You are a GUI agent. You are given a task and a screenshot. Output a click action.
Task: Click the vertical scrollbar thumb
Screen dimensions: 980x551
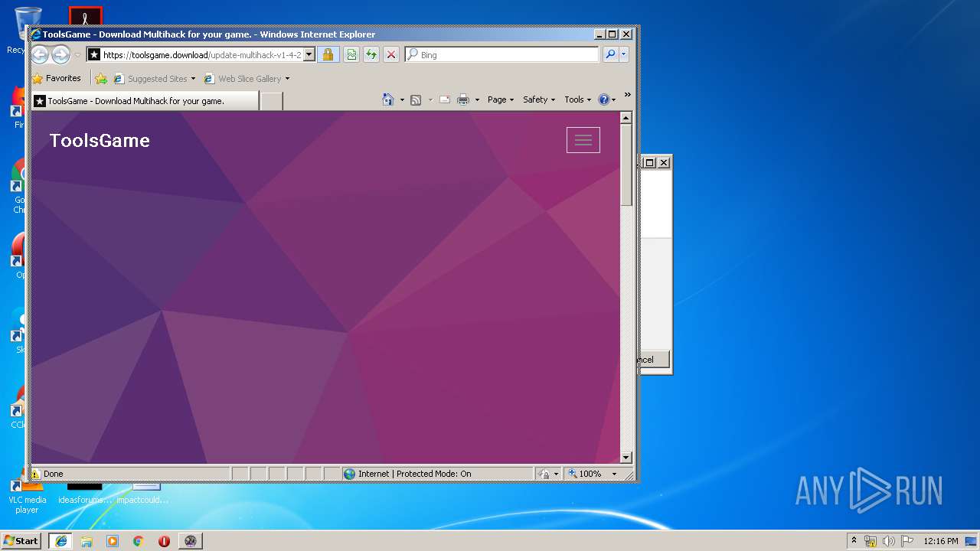[626, 165]
